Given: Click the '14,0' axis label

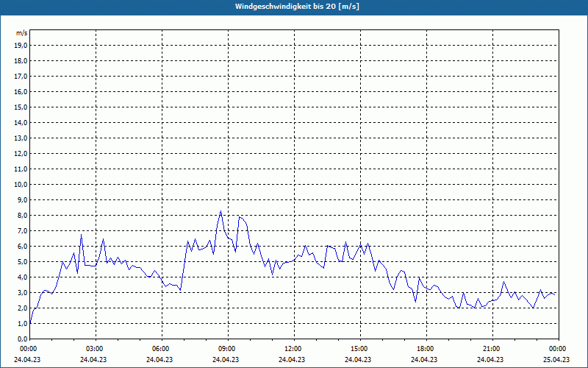Looking at the screenshot, I should [21, 122].
